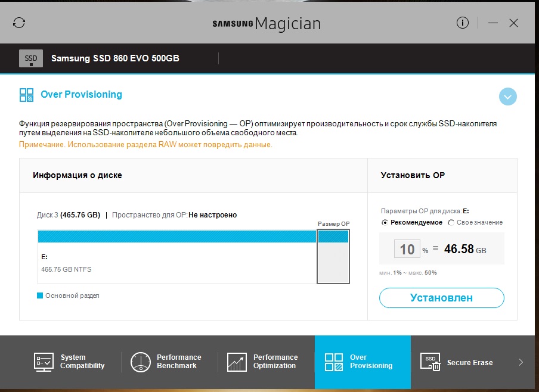Image resolution: width=539 pixels, height=392 pixels.
Task: Click the Диск 3 (465.76 GB) label
Action: (69, 215)
